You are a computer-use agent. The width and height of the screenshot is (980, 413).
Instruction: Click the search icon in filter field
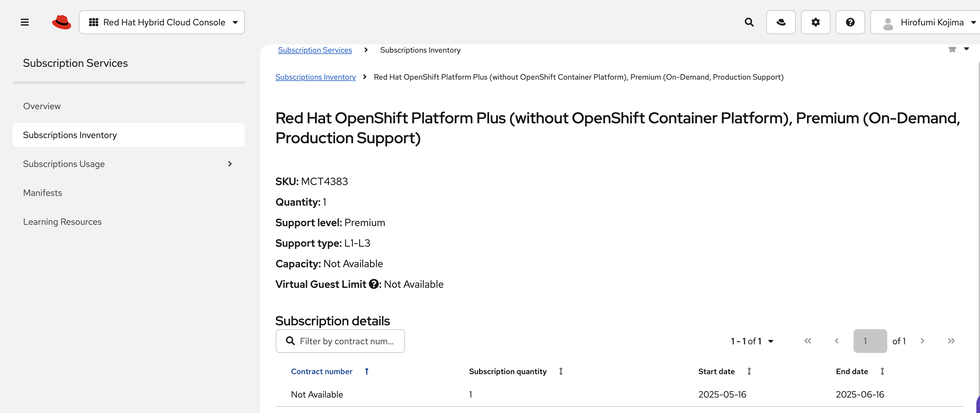(290, 341)
